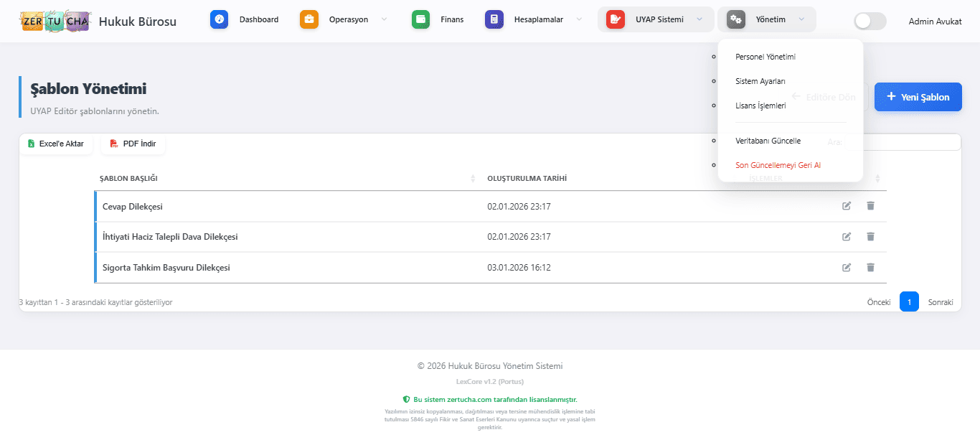This screenshot has height=440, width=980.
Task: Click the Zertucha logo
Action: pyautogui.click(x=55, y=21)
